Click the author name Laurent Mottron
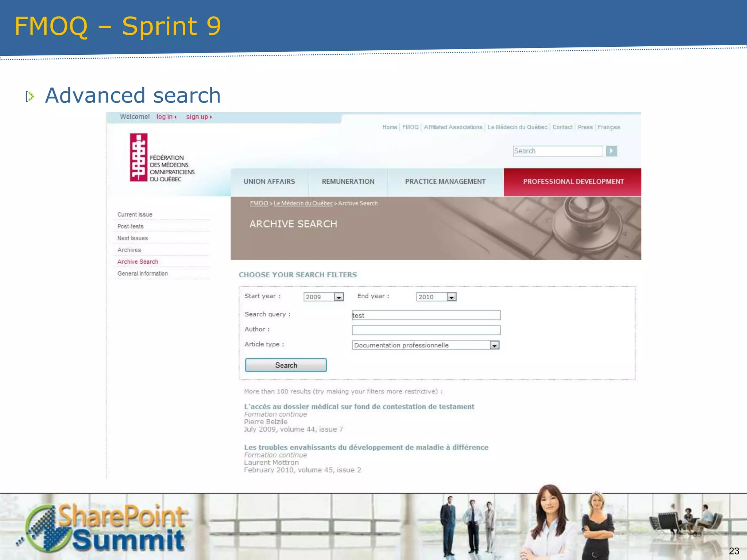Image resolution: width=747 pixels, height=560 pixels. 271,463
